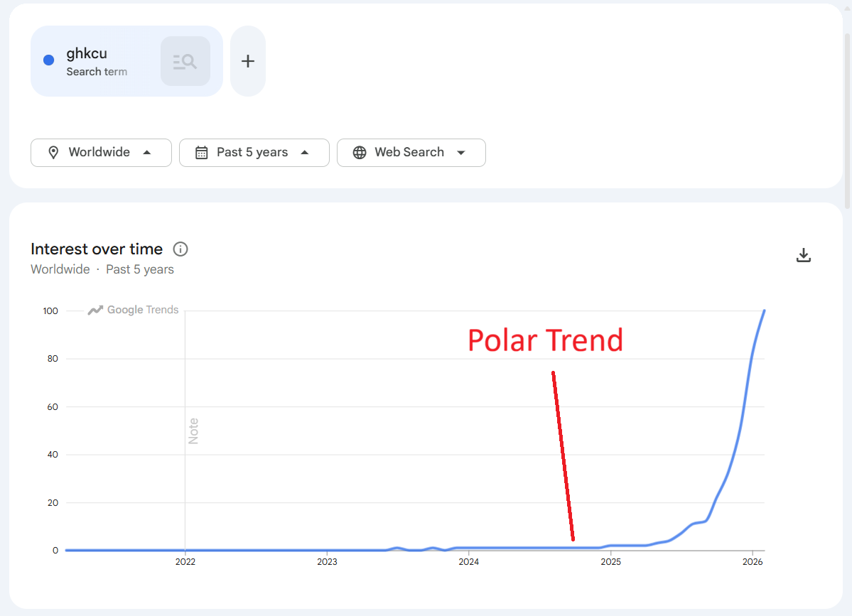Viewport: 852px width, 616px height.
Task: Click the blue dot marker beside ghkcu term
Action: [x=48, y=60]
